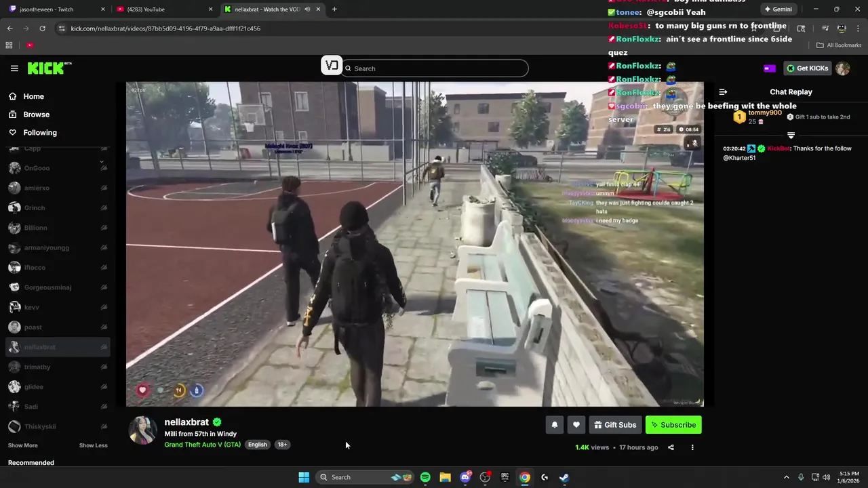Open Chrome media controls icon
The width and height of the screenshot is (868, 488).
[825, 28]
